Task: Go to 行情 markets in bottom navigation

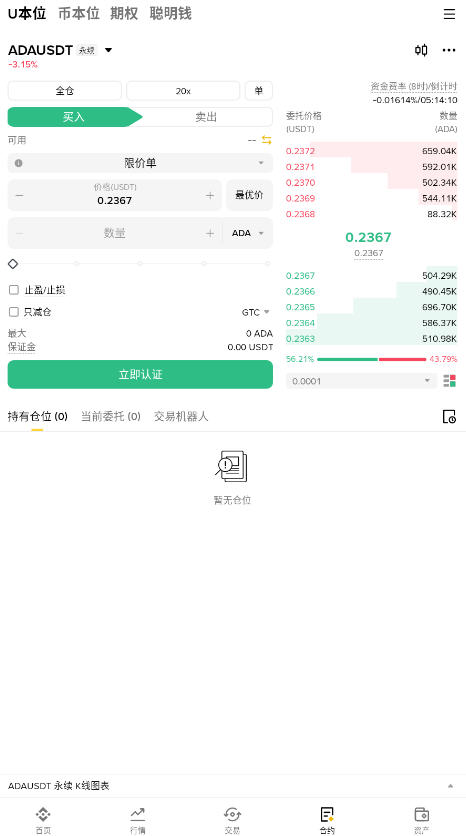Action: click(x=138, y=819)
